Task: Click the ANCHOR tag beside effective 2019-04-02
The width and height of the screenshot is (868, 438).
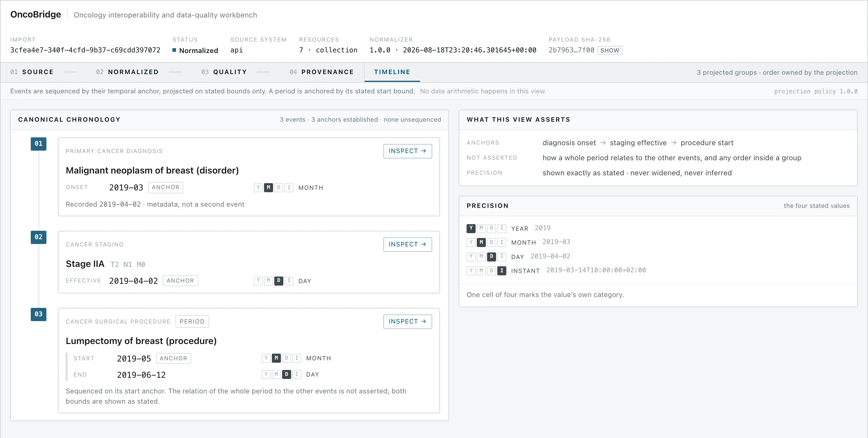Action: (180, 281)
